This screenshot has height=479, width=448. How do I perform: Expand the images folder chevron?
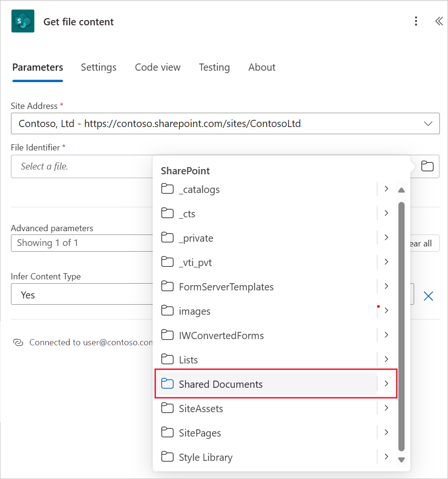click(x=386, y=310)
